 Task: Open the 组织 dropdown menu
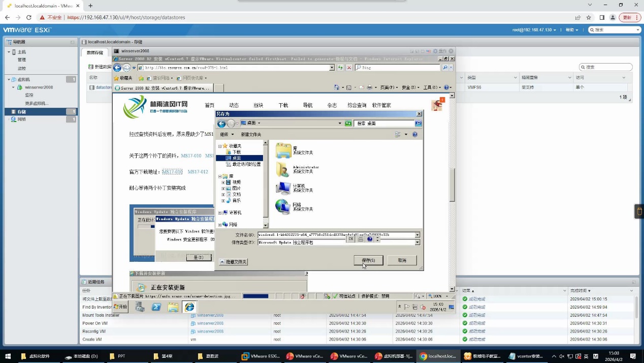point(227,135)
